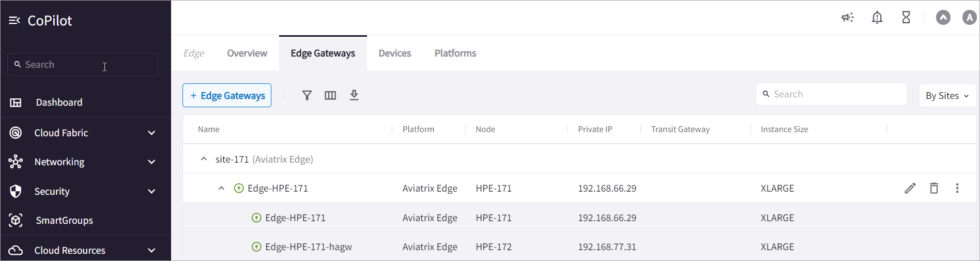Delete Edge-HPE-171 using trash icon
This screenshot has height=261, width=980.
[x=934, y=188]
